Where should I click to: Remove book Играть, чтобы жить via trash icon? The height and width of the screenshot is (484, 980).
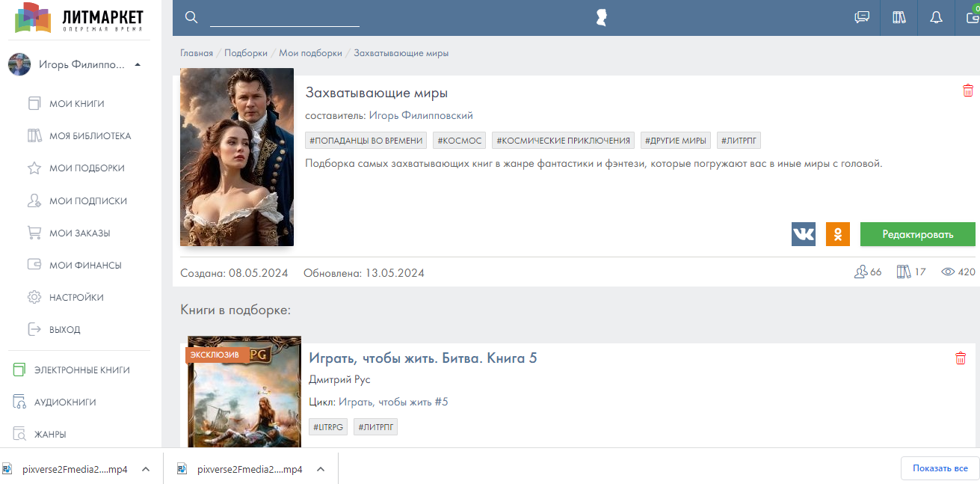click(x=961, y=358)
